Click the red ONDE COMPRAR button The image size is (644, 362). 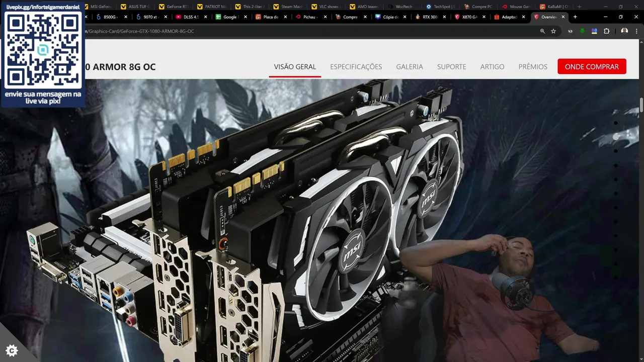[x=592, y=66]
